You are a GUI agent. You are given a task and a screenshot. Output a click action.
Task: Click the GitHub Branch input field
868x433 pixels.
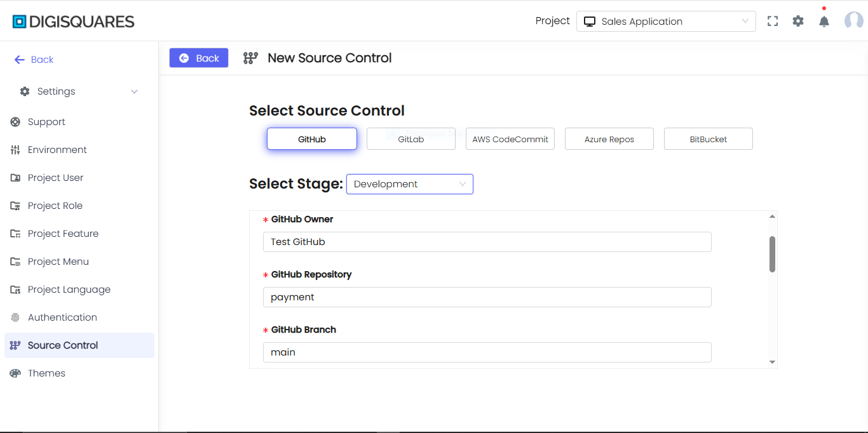(487, 352)
